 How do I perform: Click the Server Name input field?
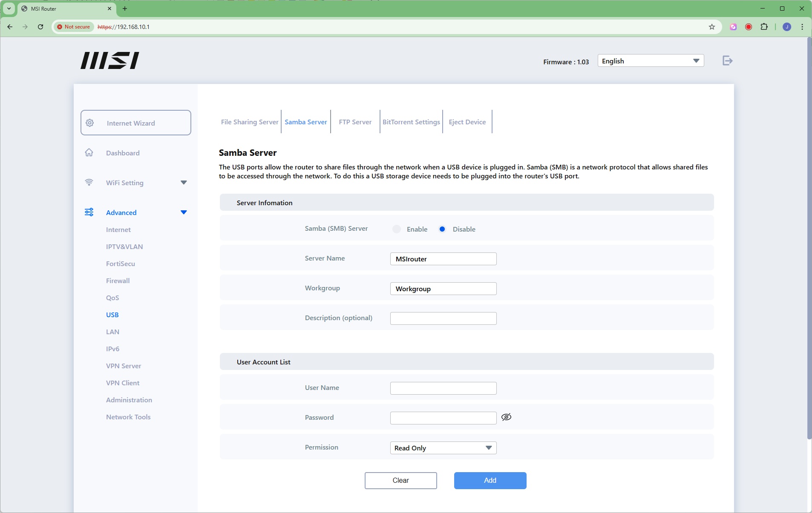tap(443, 259)
